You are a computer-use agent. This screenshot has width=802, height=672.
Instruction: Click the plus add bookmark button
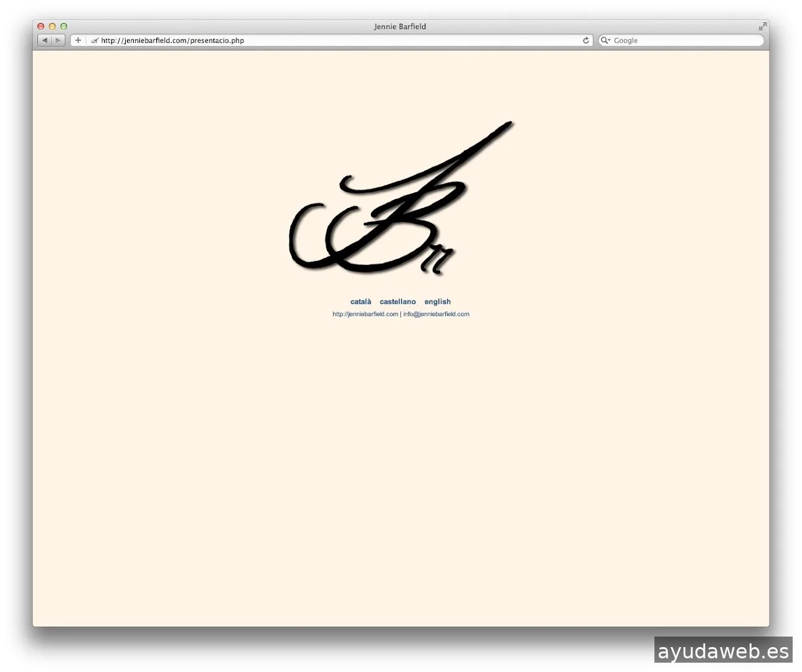[x=78, y=40]
